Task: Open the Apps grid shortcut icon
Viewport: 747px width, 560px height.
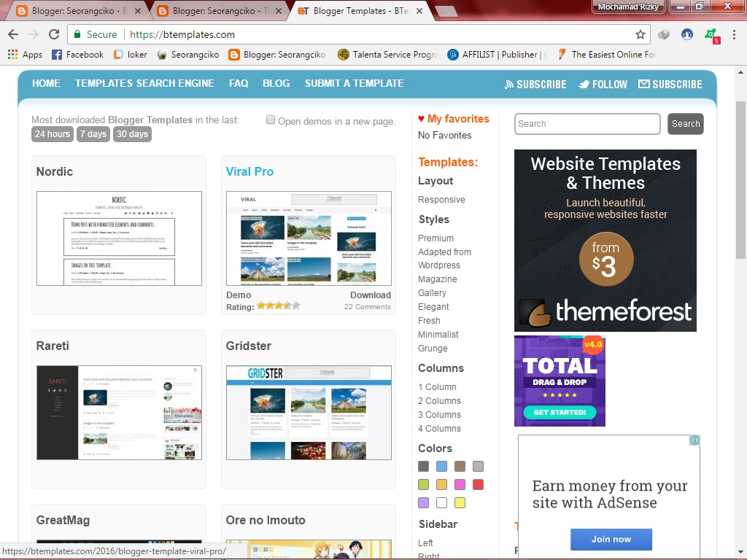Action: (13, 54)
